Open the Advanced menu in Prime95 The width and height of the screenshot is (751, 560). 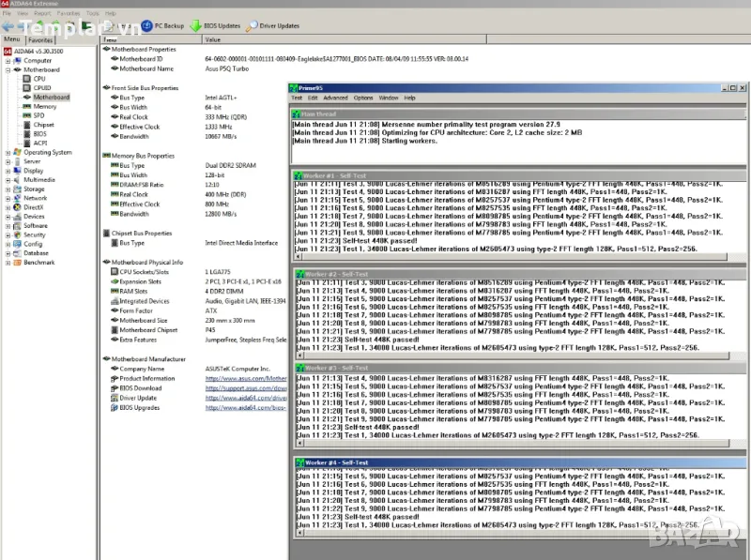click(335, 98)
